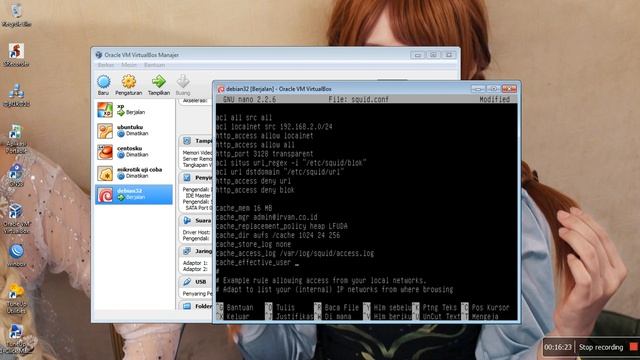The width and height of the screenshot is (640, 360).
Task: Click the USB section header icon
Action: (187, 282)
